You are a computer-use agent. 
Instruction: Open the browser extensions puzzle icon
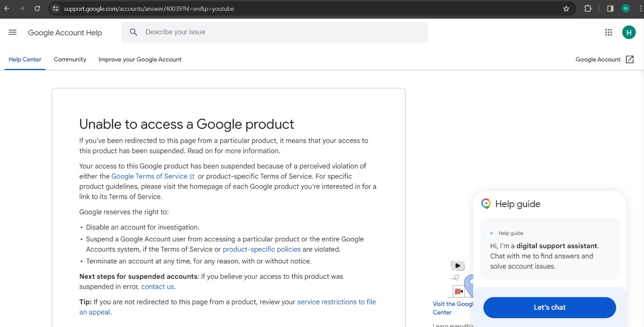click(x=588, y=8)
